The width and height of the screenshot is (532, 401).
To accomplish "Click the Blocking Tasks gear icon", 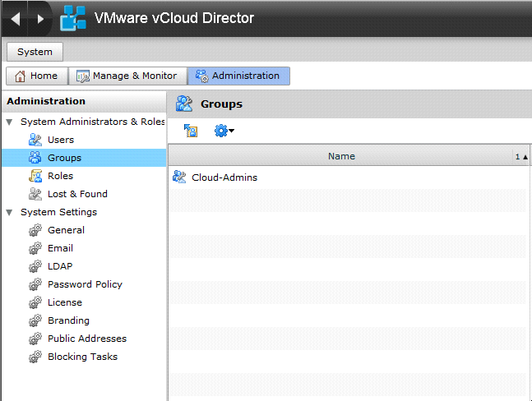I will point(35,357).
